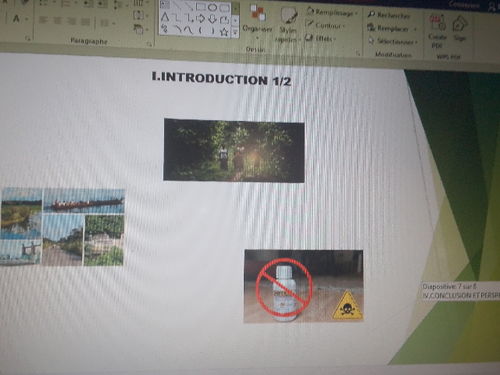Select the forest path picture on slide
The height and width of the screenshot is (375, 500).
(234, 150)
